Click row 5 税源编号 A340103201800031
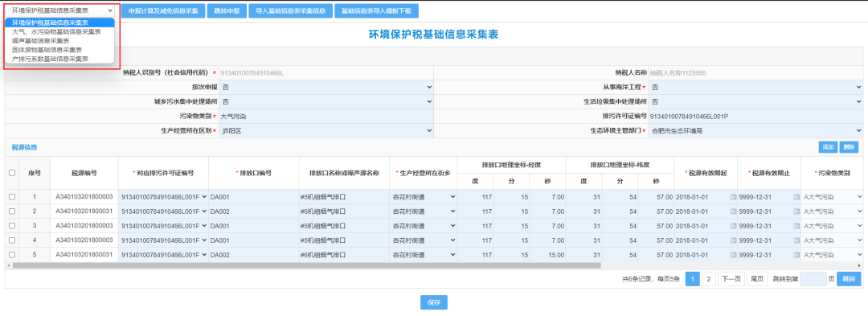The height and width of the screenshot is (316, 868). (x=84, y=255)
